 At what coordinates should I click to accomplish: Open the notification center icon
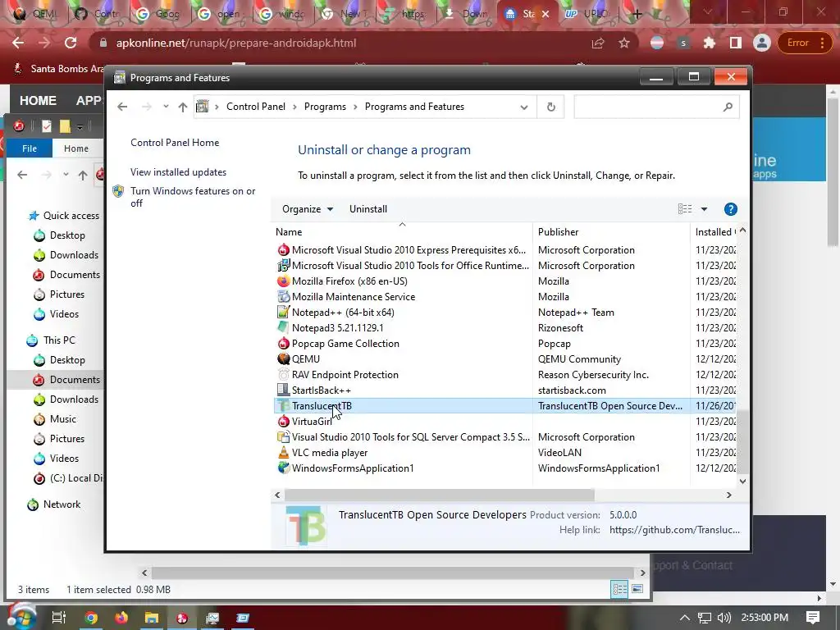[813, 618]
